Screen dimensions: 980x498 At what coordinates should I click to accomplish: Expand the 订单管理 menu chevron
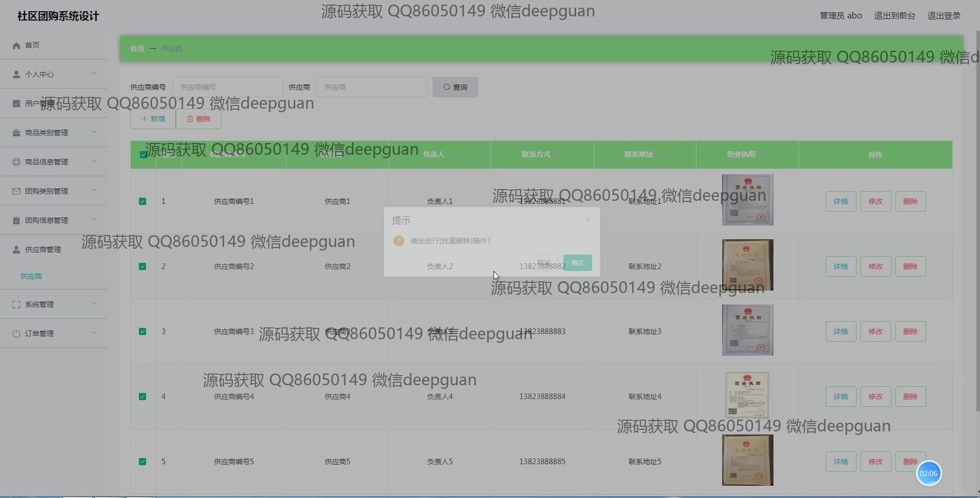(94, 333)
